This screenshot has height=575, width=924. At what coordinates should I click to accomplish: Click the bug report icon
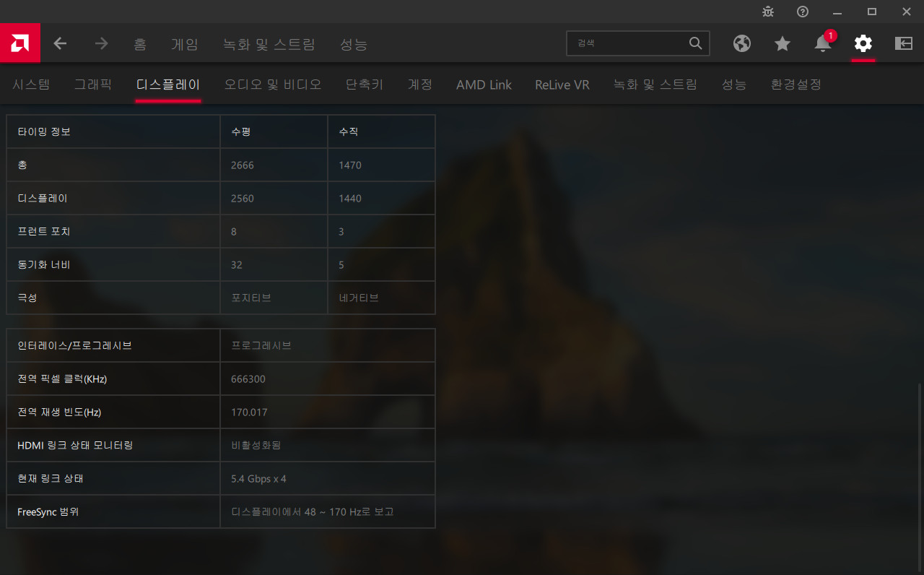click(768, 12)
